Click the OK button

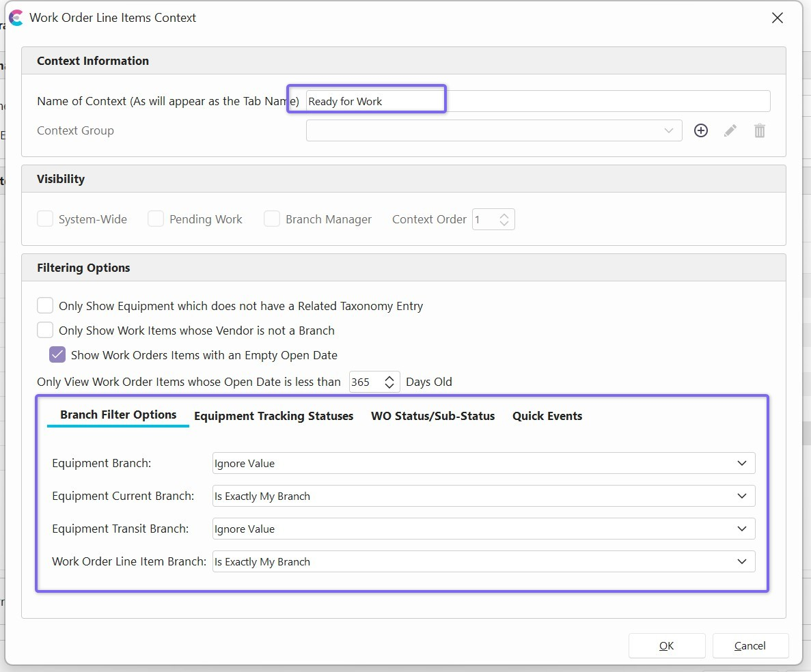point(666,645)
